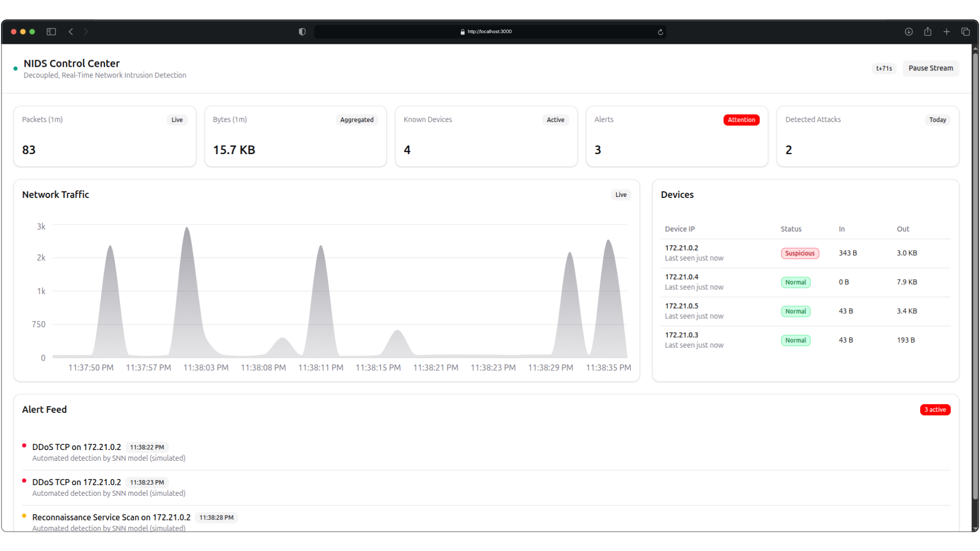Click the browser forward arrow
The image size is (980, 551).
[x=86, y=32]
